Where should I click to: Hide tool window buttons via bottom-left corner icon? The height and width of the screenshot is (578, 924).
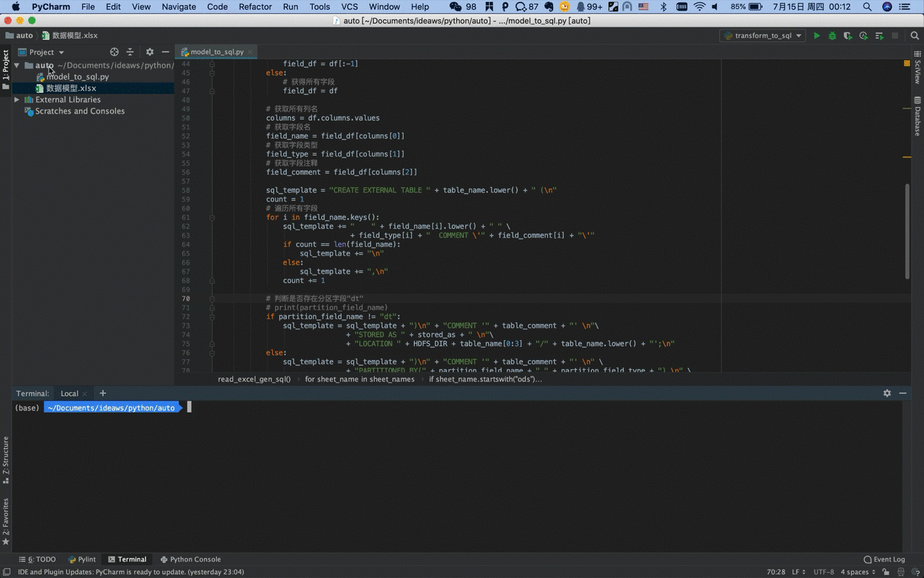click(x=6, y=572)
